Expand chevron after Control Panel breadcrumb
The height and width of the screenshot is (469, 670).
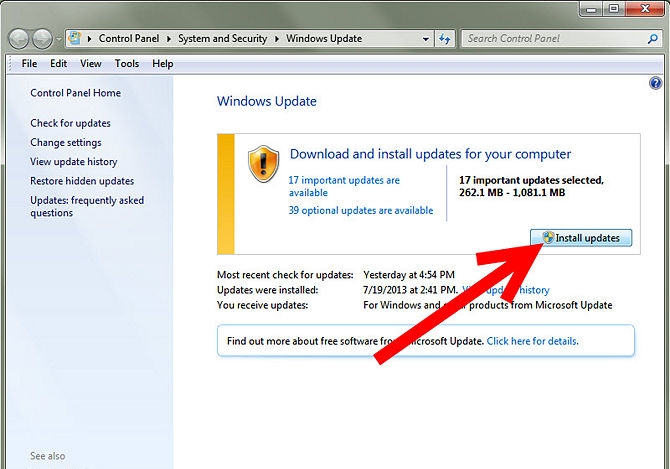169,39
